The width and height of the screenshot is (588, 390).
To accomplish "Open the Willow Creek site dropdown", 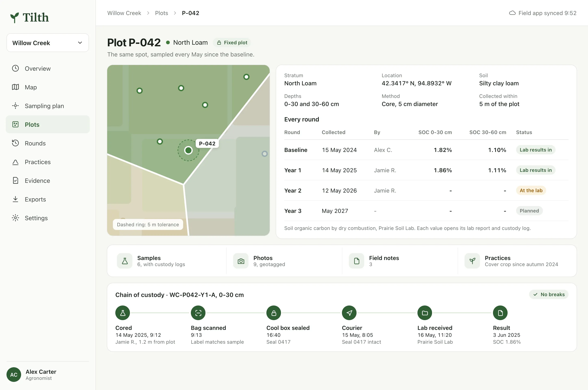I will point(48,43).
